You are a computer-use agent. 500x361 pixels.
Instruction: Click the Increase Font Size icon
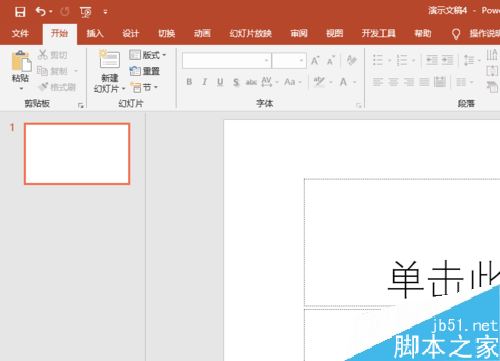point(315,61)
